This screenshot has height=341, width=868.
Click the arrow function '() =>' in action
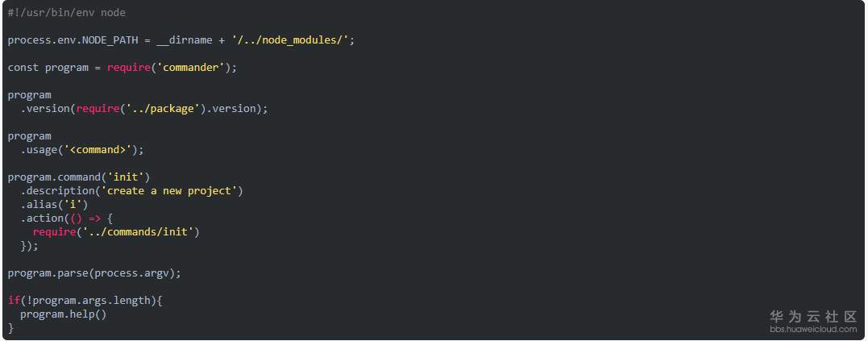(x=85, y=218)
